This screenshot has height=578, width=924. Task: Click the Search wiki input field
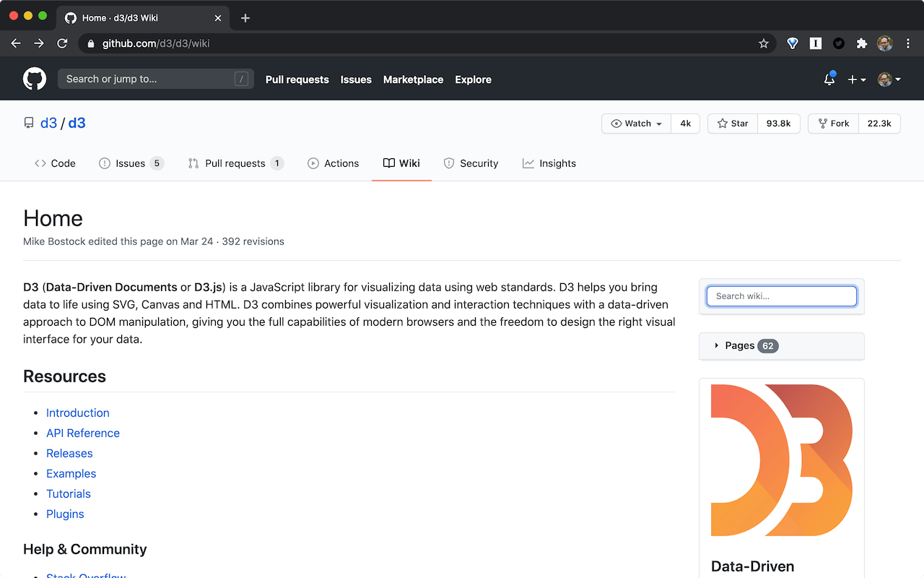tap(781, 296)
